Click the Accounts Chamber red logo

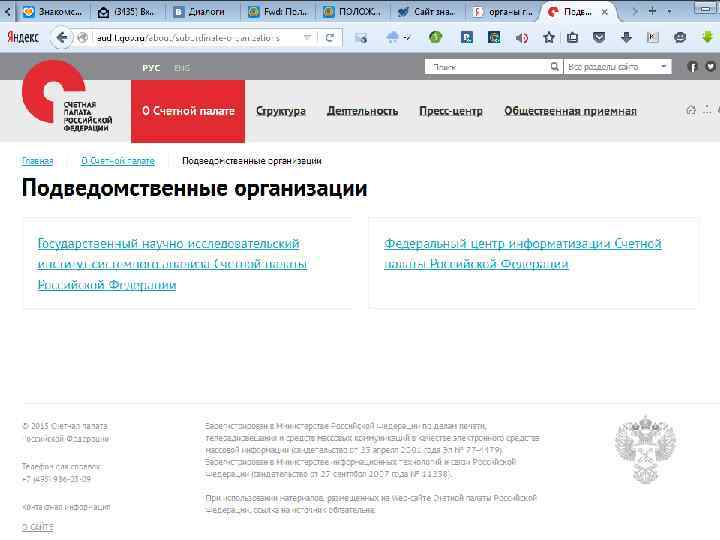(x=67, y=96)
